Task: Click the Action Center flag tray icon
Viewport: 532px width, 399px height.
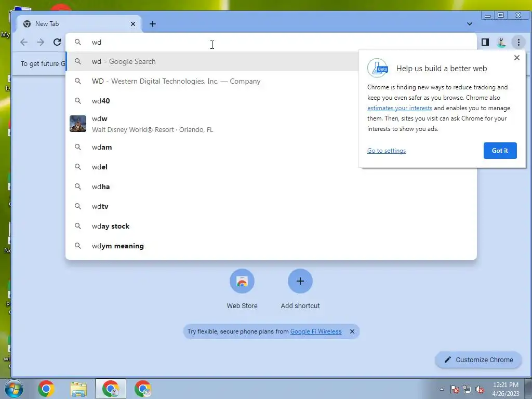Action: point(455,389)
